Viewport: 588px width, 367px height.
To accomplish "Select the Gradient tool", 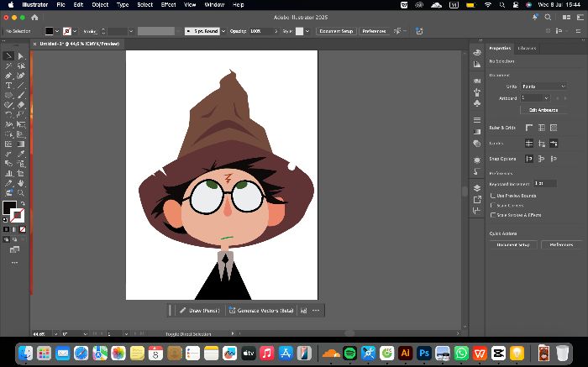I will [x=21, y=144].
